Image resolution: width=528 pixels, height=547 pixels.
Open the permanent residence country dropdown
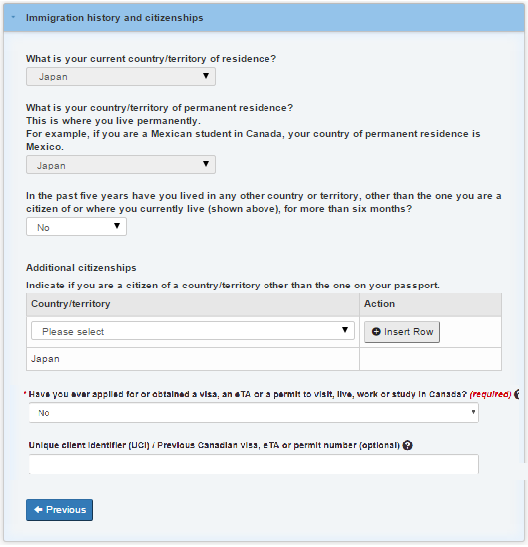pos(121,165)
